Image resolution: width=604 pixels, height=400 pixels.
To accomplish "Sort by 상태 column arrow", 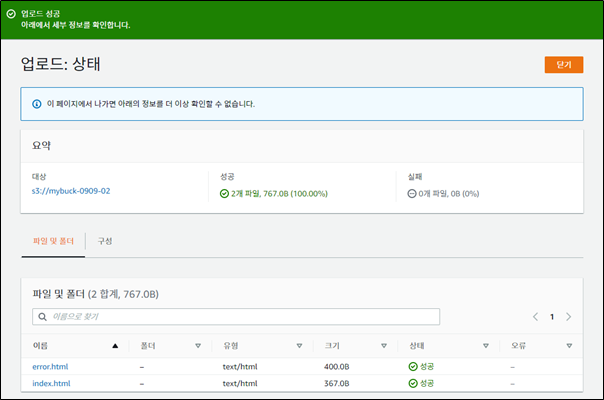I will coord(486,346).
